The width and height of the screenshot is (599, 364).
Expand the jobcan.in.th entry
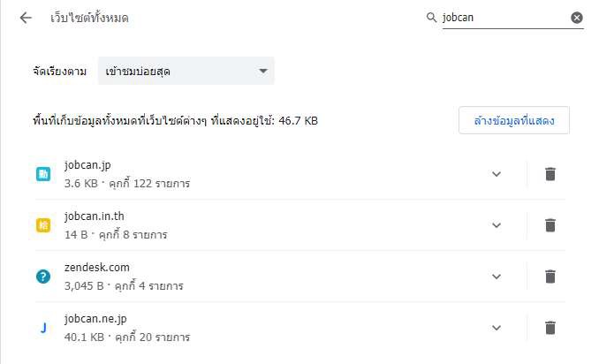tap(497, 225)
